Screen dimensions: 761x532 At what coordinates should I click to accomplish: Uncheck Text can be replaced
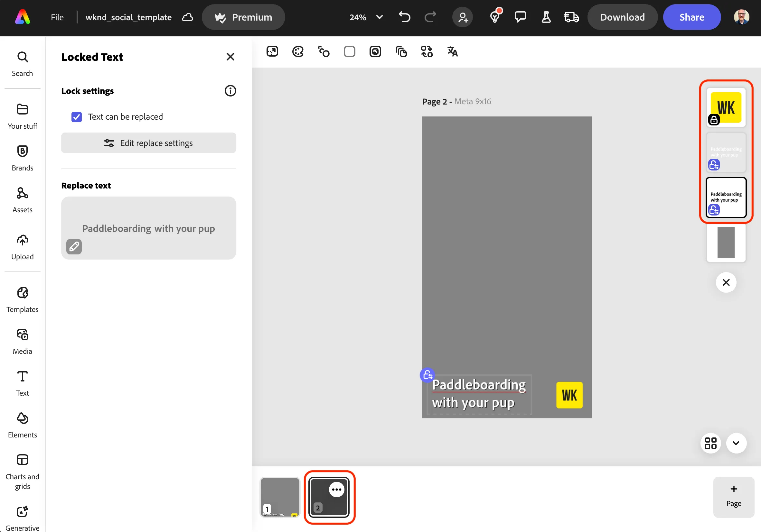pos(77,117)
